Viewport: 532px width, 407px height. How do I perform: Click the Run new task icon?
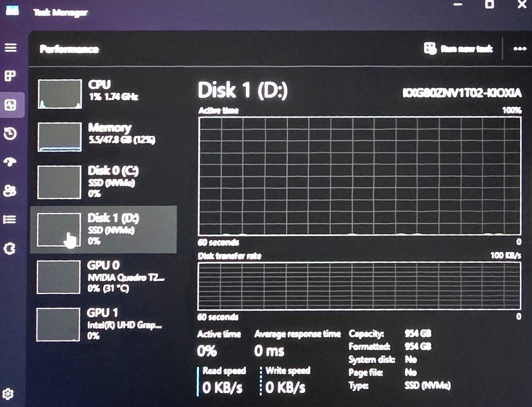click(430, 49)
